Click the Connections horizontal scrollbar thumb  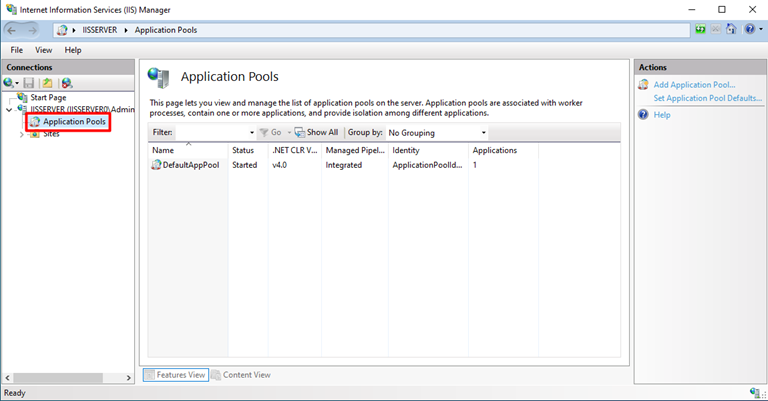(58, 378)
